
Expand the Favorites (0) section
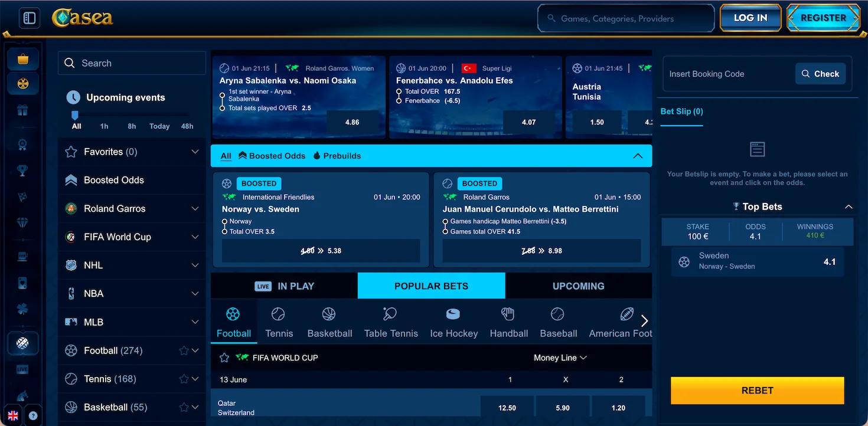point(195,152)
